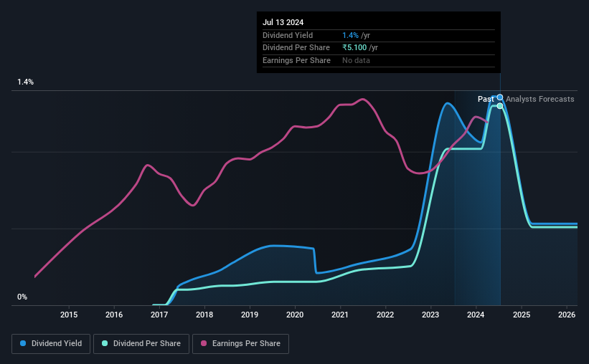Click the blue Dividend Yield legend dot

(x=23, y=343)
